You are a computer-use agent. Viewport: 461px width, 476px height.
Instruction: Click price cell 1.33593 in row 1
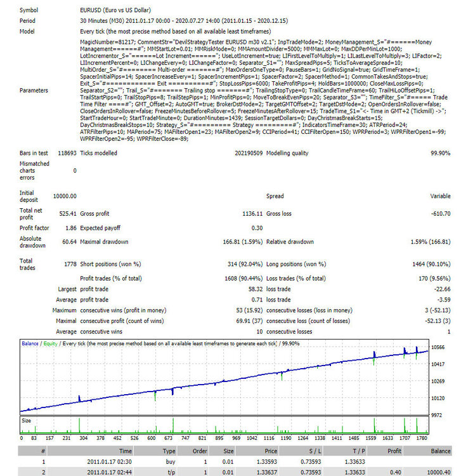(267, 462)
